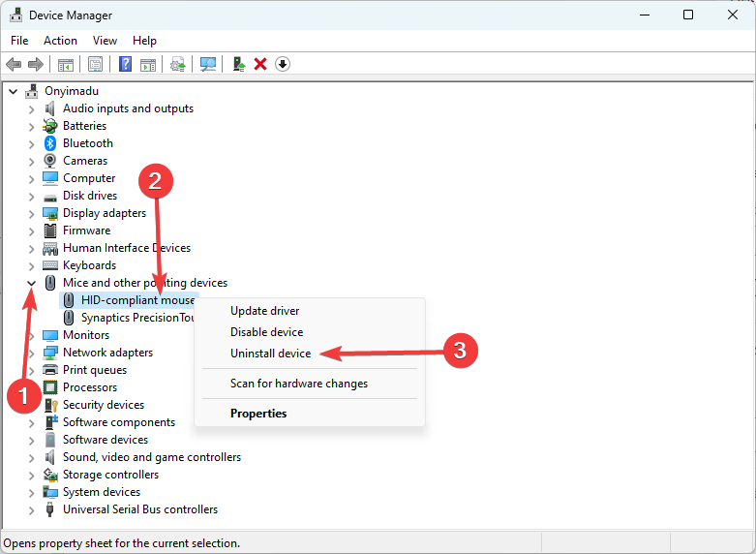This screenshot has width=756, height=554.
Task: Click the Security devices key icon
Action: [x=50, y=405]
